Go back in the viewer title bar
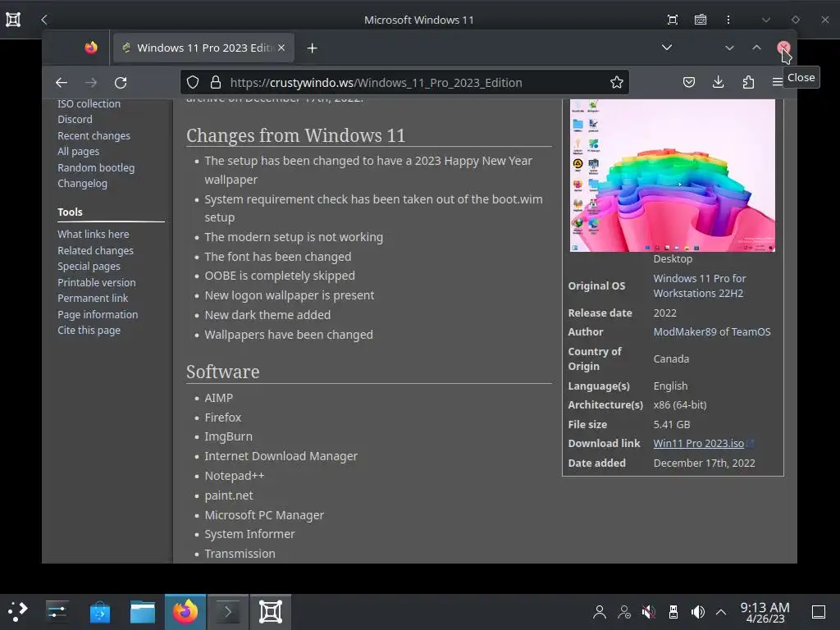The height and width of the screenshot is (630, 840). tap(44, 20)
